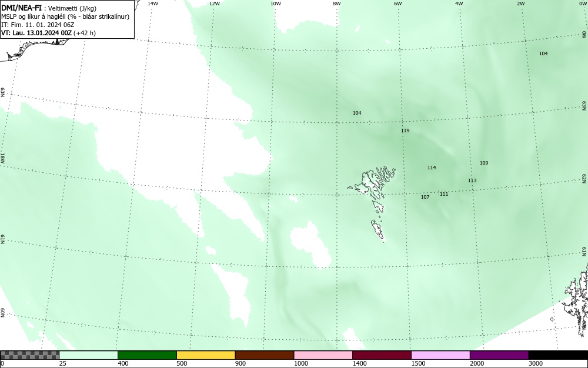Click the 14W longitude label
588x368 pixels.
click(x=153, y=4)
